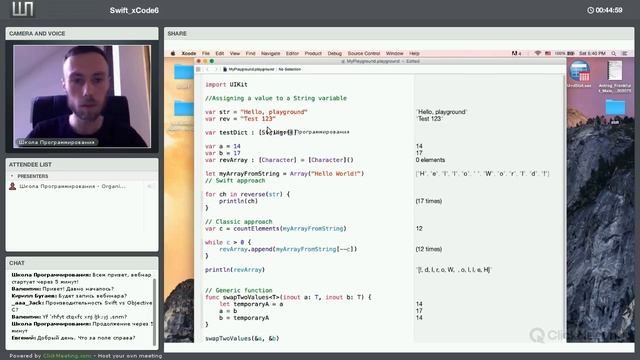Open the Help menu

point(414,53)
